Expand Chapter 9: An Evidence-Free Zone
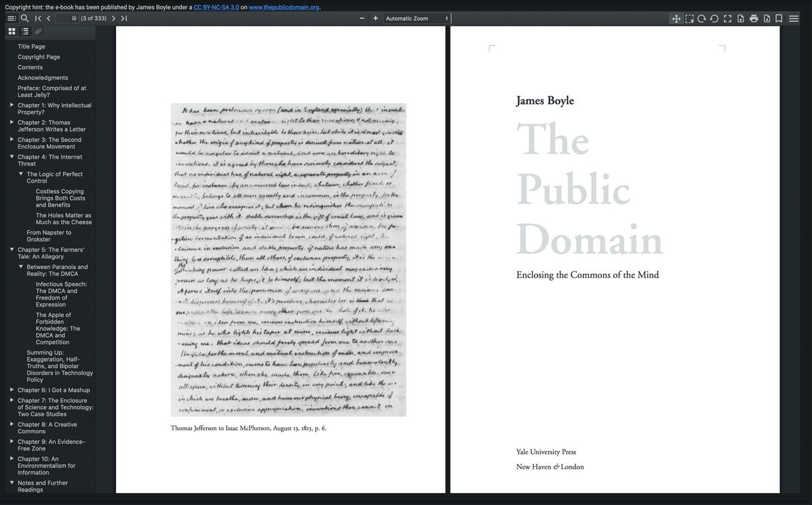812x505 pixels. tap(12, 442)
